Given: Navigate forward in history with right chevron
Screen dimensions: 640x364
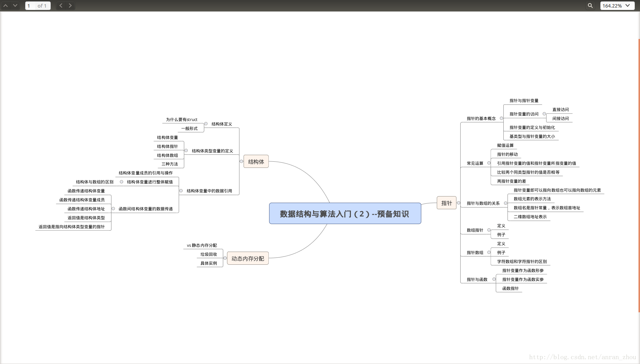Looking at the screenshot, I should pos(70,6).
